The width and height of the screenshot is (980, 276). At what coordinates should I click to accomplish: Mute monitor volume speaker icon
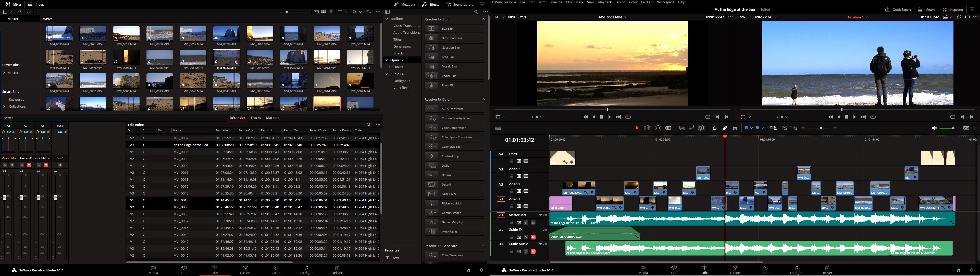[934, 128]
